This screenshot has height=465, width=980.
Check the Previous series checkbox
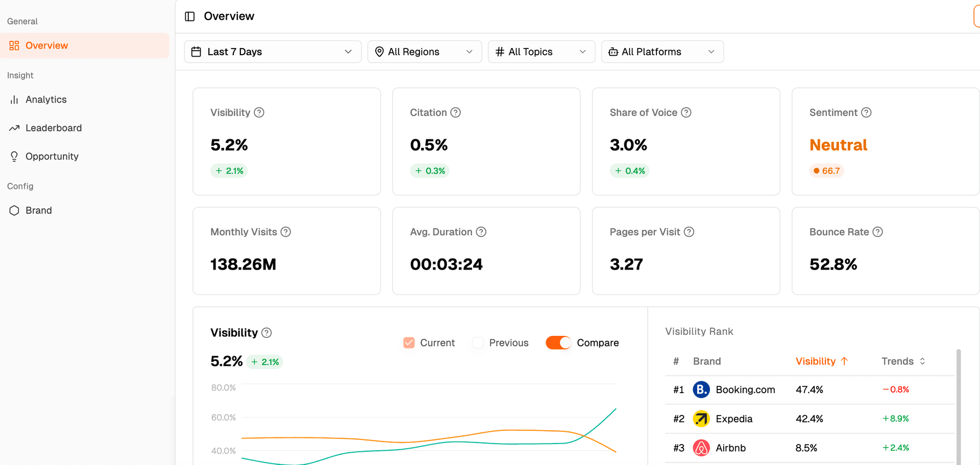pyautogui.click(x=478, y=342)
